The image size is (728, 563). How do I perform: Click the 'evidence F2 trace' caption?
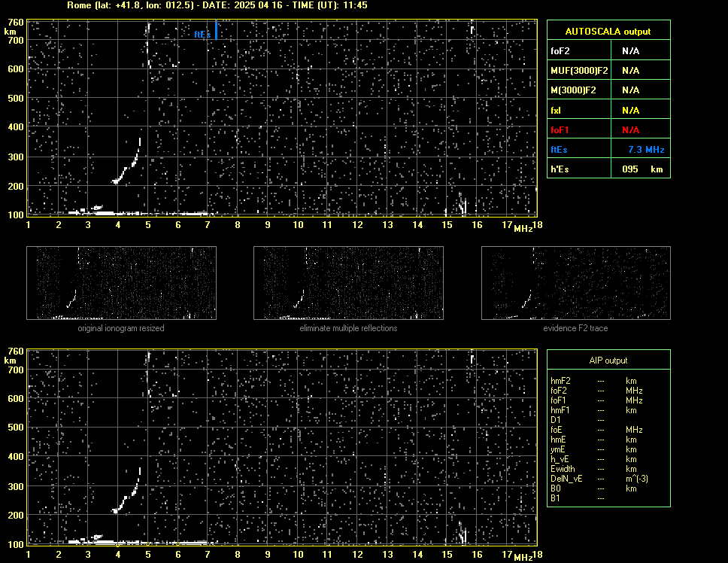(575, 328)
